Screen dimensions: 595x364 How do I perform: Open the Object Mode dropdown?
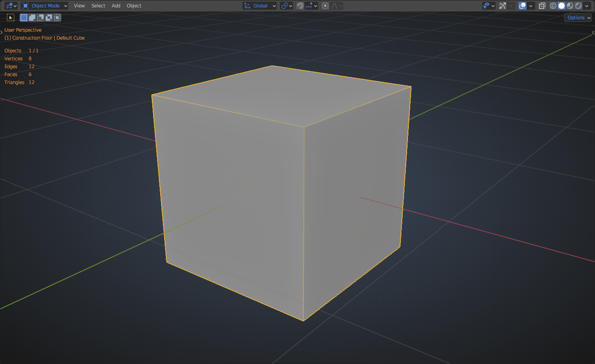tap(45, 6)
